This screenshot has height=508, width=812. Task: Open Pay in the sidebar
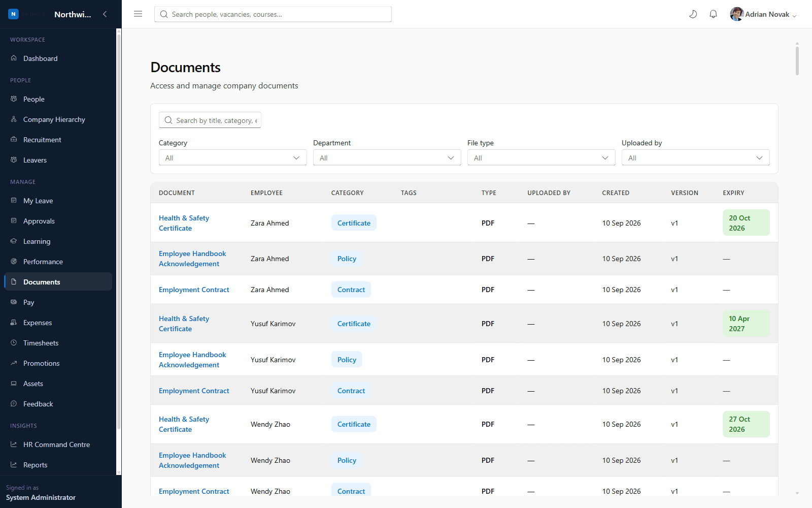pos(58,302)
